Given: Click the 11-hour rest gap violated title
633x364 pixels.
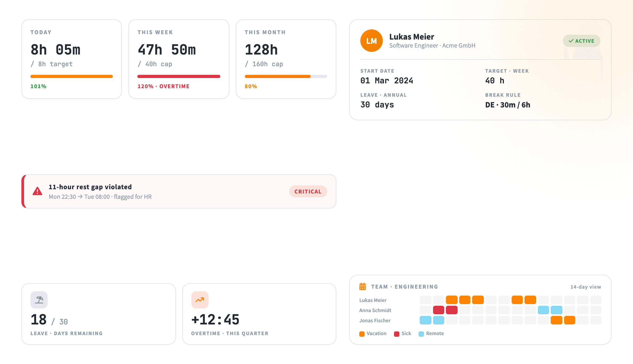Looking at the screenshot, I should pyautogui.click(x=90, y=187).
